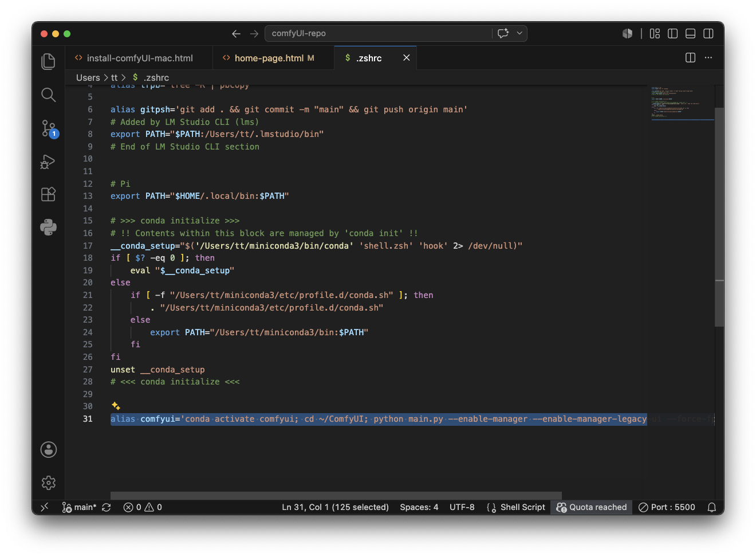
Task: Click the braces icon beside Shell Script
Action: (x=491, y=507)
